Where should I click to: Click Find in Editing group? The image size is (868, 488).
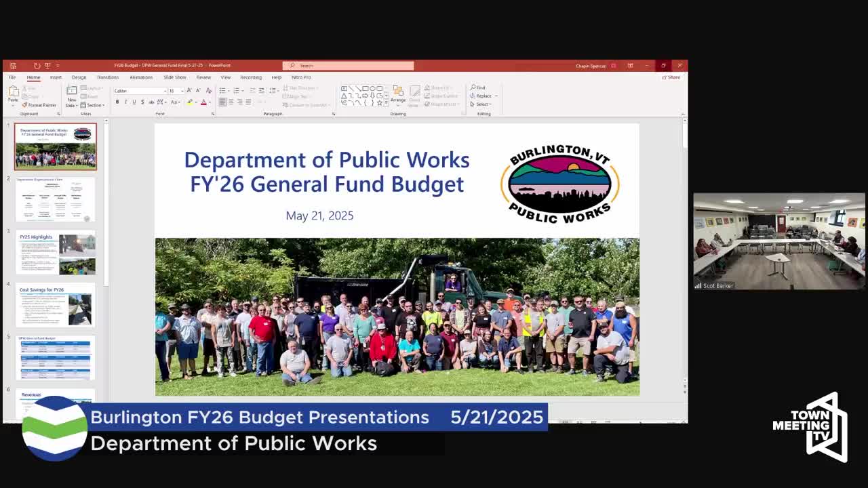478,88
